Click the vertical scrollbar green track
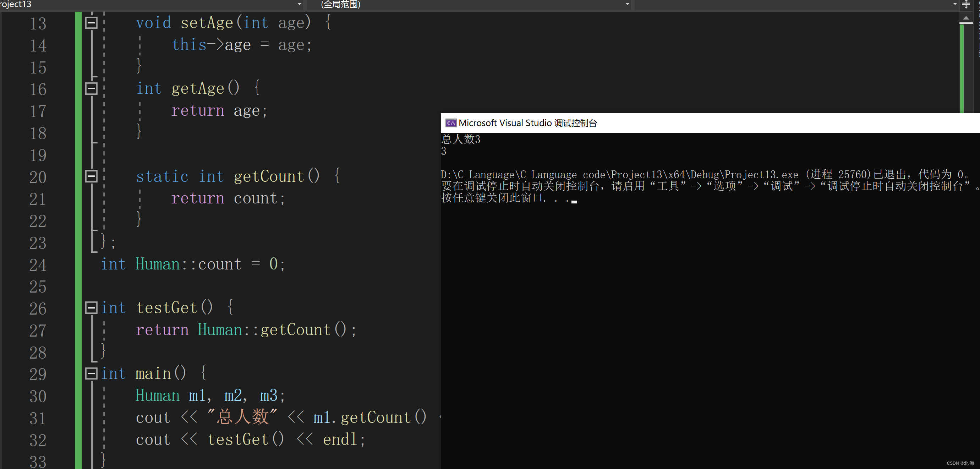This screenshot has height=469, width=980. [962, 69]
